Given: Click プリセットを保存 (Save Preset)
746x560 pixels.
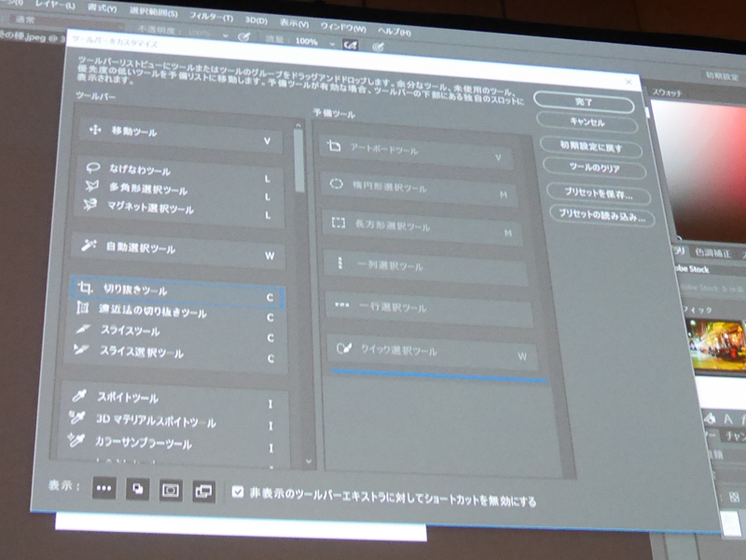Looking at the screenshot, I should (x=597, y=191).
